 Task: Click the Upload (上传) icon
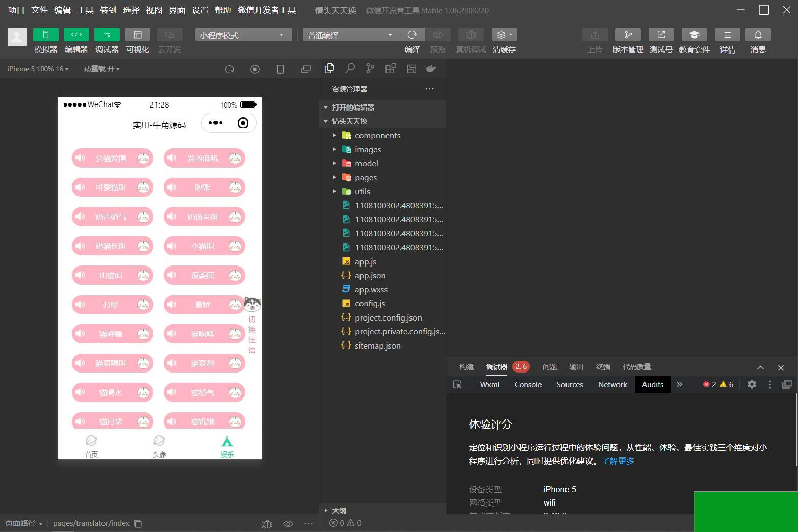(x=595, y=35)
